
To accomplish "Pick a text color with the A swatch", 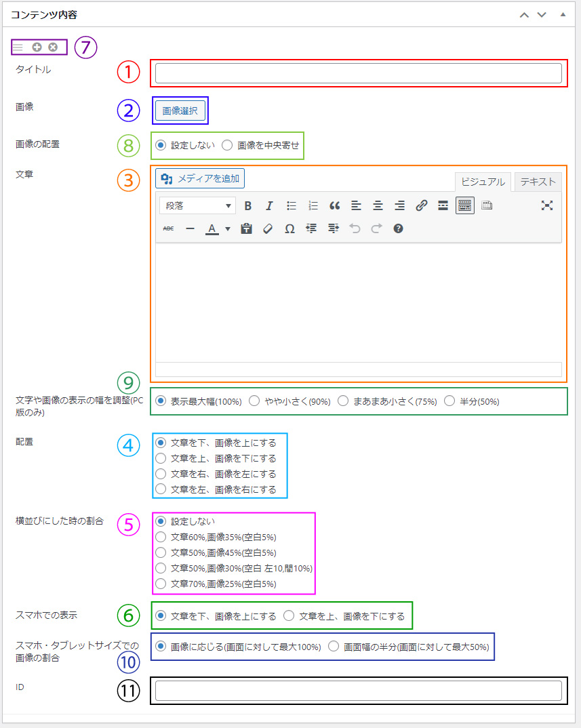I will tap(212, 229).
